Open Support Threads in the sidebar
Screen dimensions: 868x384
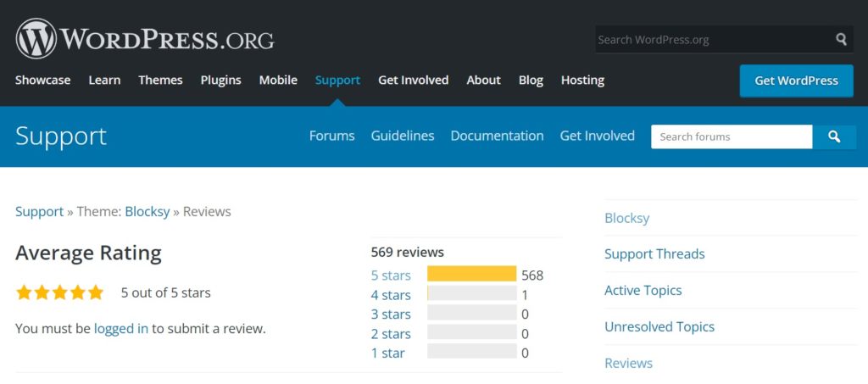[654, 254]
